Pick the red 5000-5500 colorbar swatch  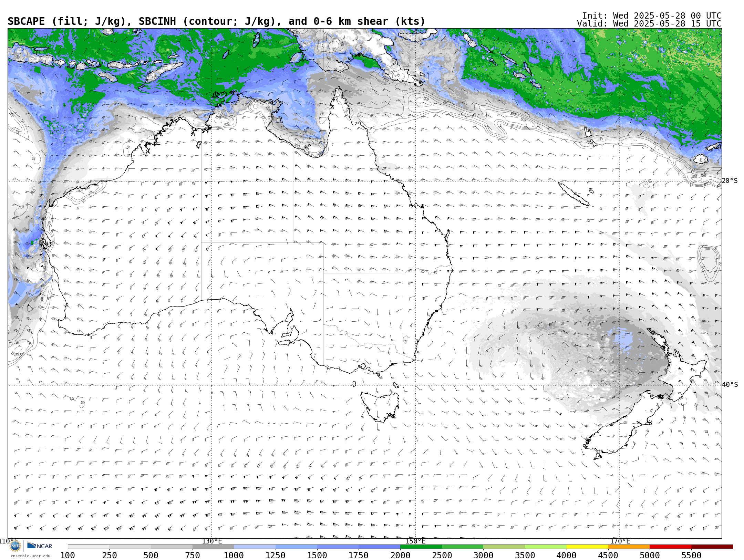pos(670,547)
